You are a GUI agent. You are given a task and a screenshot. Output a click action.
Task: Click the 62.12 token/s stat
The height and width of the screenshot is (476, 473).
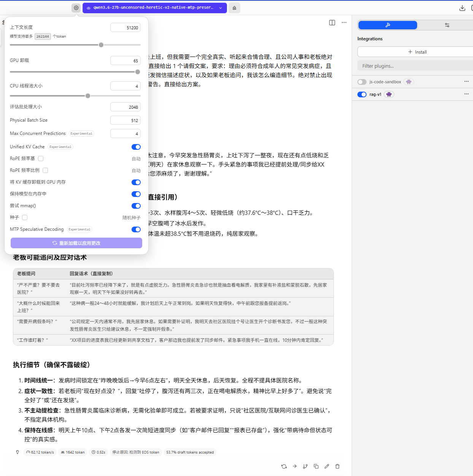pyautogui.click(x=40, y=452)
